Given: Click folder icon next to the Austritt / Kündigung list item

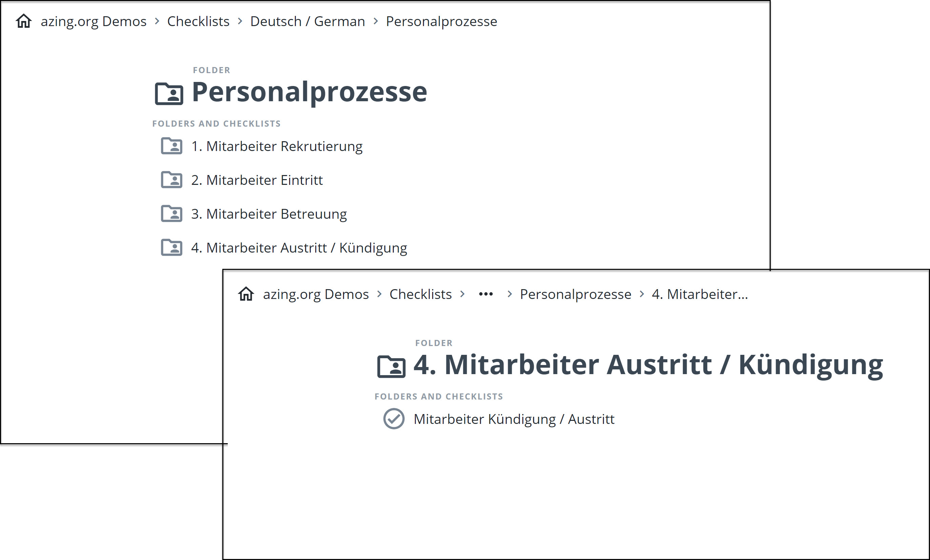Looking at the screenshot, I should [x=171, y=248].
